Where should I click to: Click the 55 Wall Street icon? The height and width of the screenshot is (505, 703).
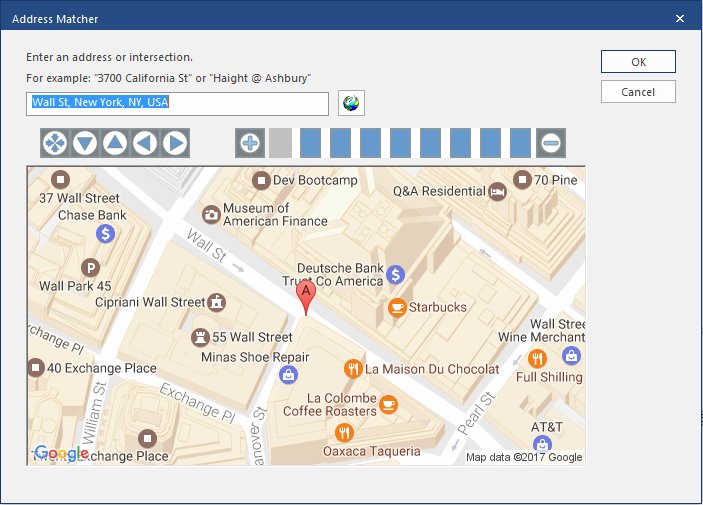(x=200, y=337)
